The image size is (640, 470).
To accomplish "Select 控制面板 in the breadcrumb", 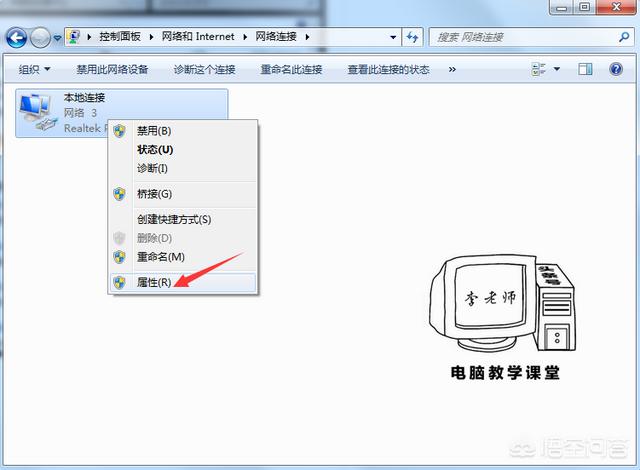I will click(x=120, y=37).
